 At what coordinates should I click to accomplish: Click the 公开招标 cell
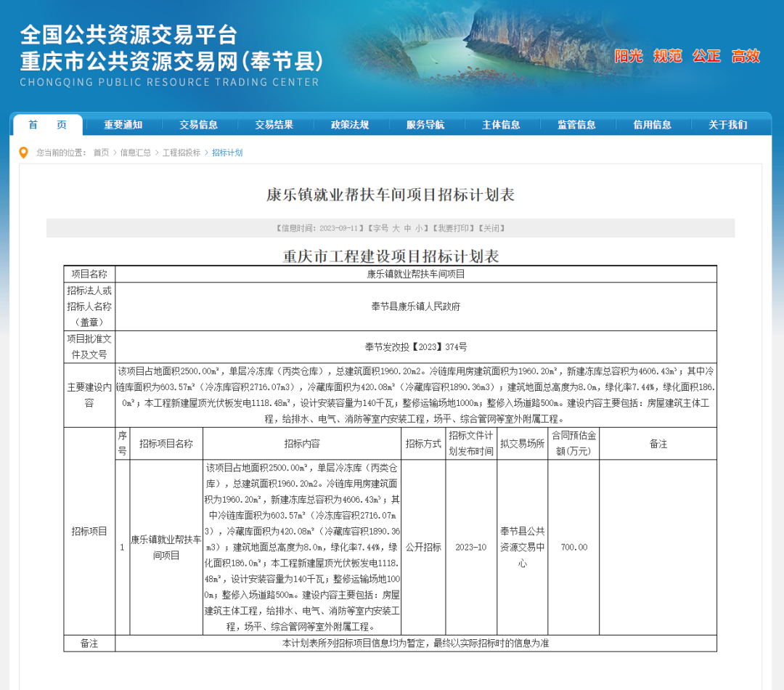(423, 547)
